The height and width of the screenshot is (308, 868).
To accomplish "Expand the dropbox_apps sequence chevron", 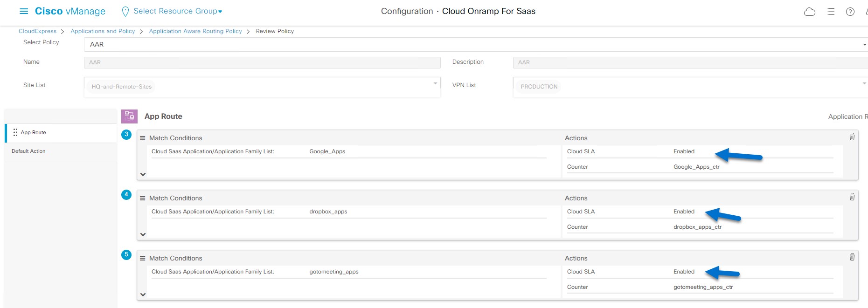I will [x=143, y=234].
